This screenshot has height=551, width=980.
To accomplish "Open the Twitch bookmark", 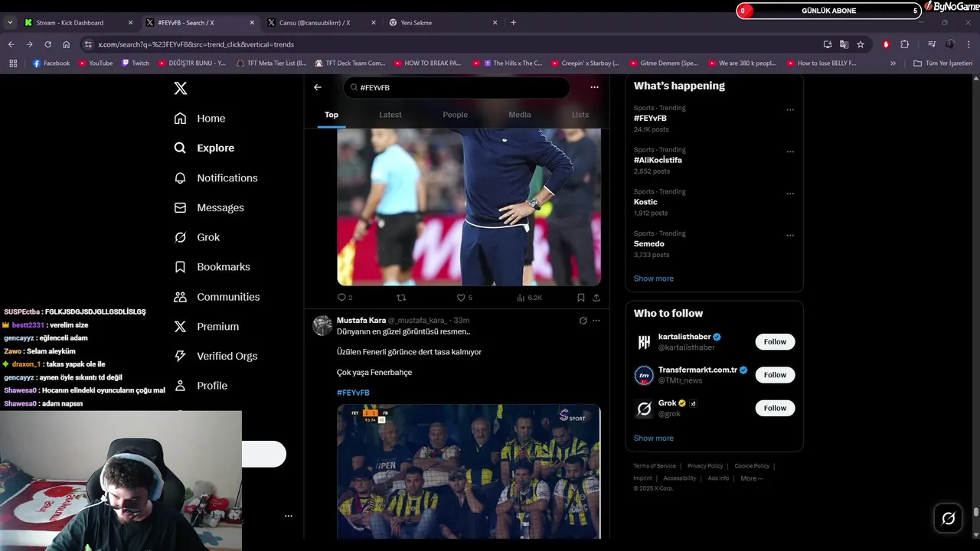I will click(x=136, y=64).
